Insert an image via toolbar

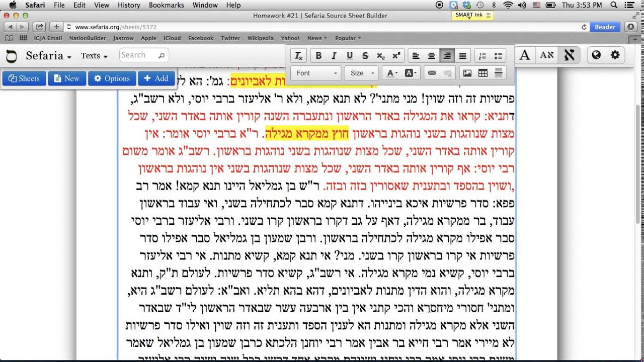click(x=467, y=73)
